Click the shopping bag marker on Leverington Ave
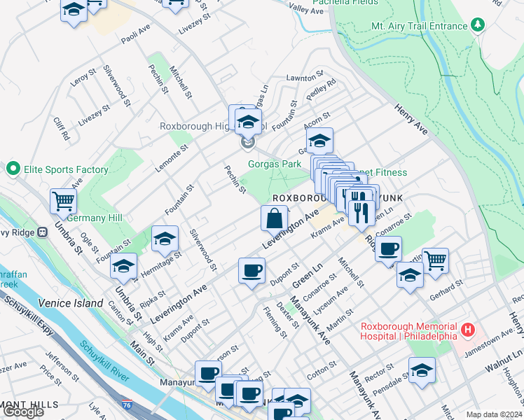This screenshot has height=420, width=524. coord(274,218)
